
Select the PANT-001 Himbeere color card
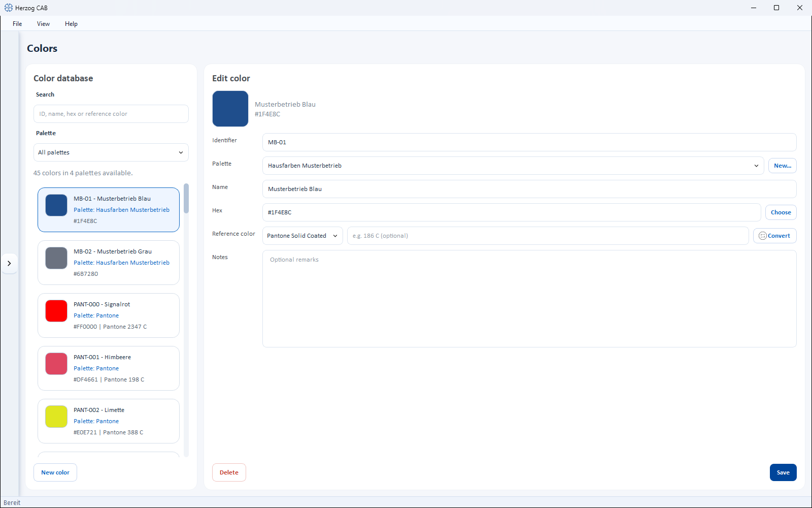[109, 368]
